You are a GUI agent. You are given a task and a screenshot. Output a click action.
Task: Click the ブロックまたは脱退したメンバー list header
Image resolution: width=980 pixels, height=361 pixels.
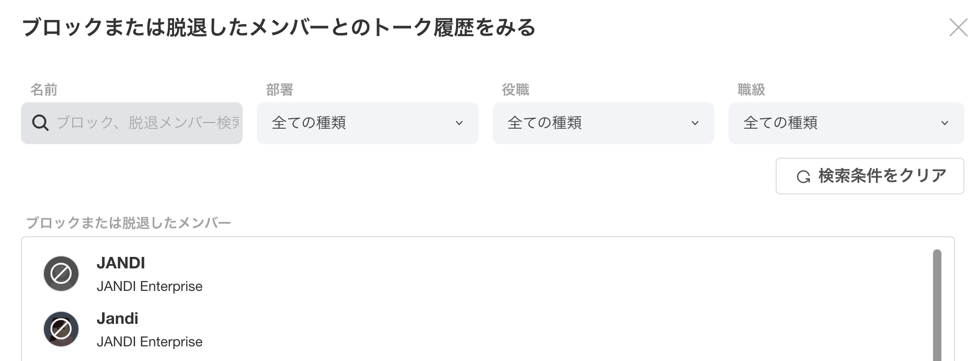[129, 223]
